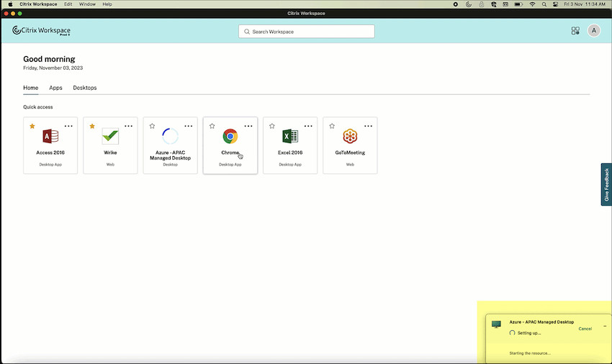Select the GoToMeeting label text
Viewport: 612px width, 364px height.
[350, 153]
